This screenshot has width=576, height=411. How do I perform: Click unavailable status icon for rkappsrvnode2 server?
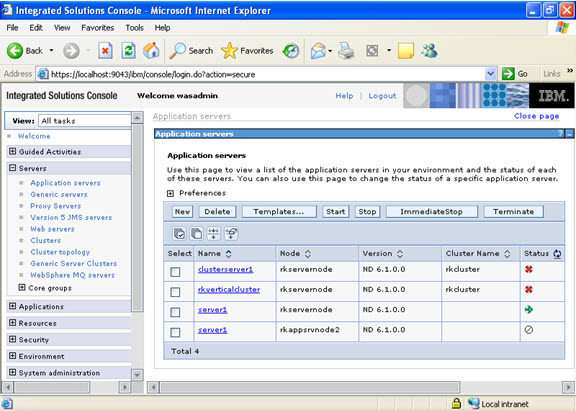coord(529,330)
